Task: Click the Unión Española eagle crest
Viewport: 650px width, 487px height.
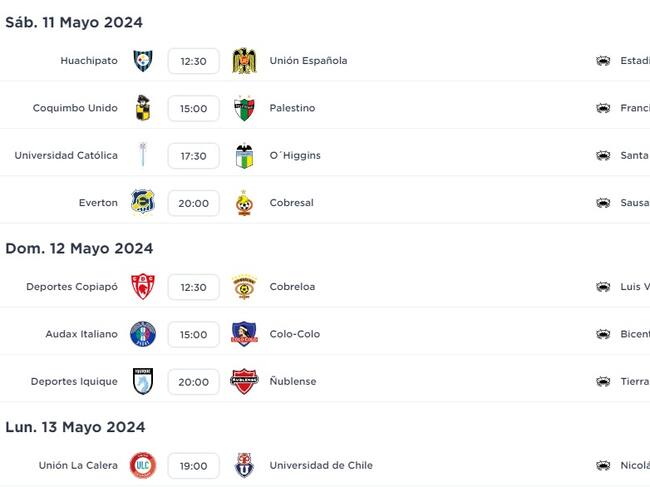Action: coord(244,61)
